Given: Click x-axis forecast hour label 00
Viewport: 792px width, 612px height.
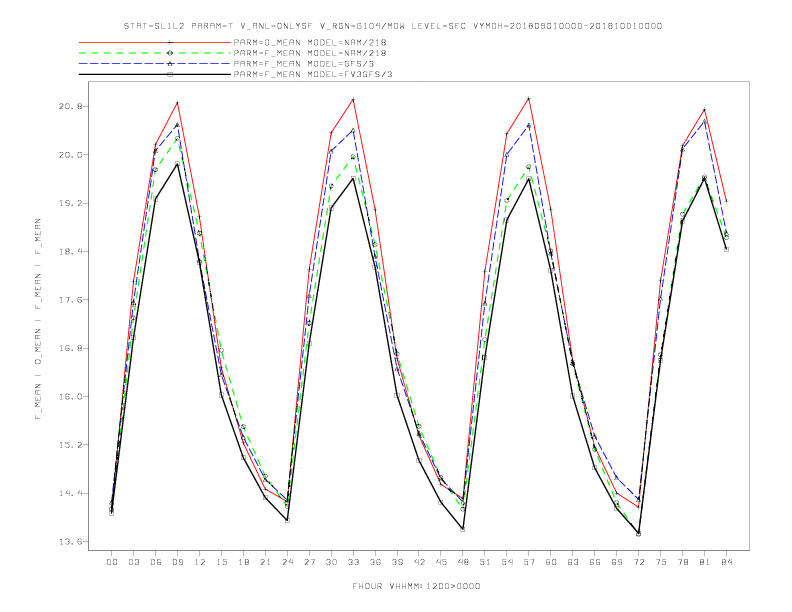Looking at the screenshot, I should (x=112, y=562).
